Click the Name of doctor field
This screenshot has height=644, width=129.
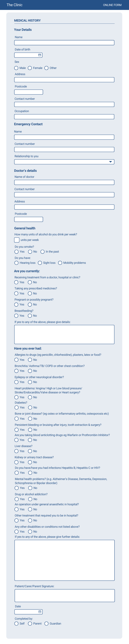coord(64,182)
